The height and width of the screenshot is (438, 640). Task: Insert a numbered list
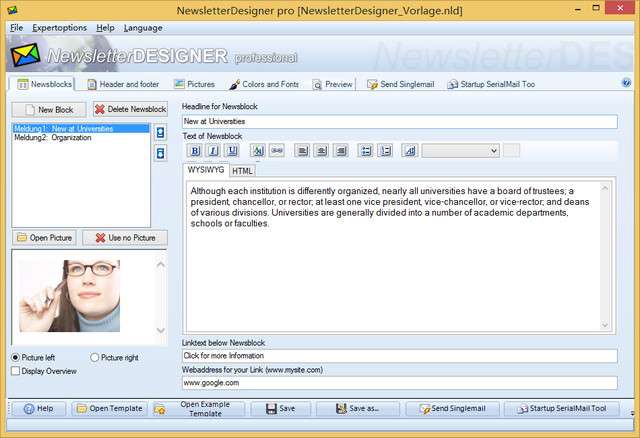[x=385, y=151]
